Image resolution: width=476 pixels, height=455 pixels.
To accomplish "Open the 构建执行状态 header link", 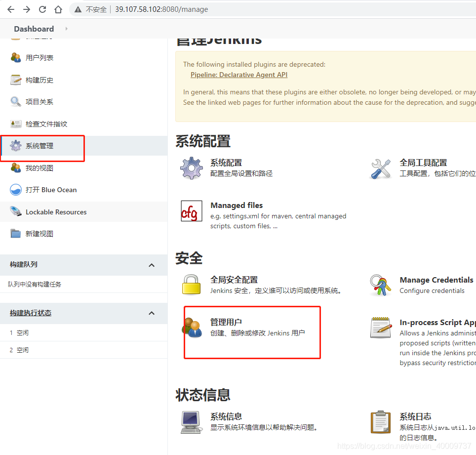I will pyautogui.click(x=30, y=313).
